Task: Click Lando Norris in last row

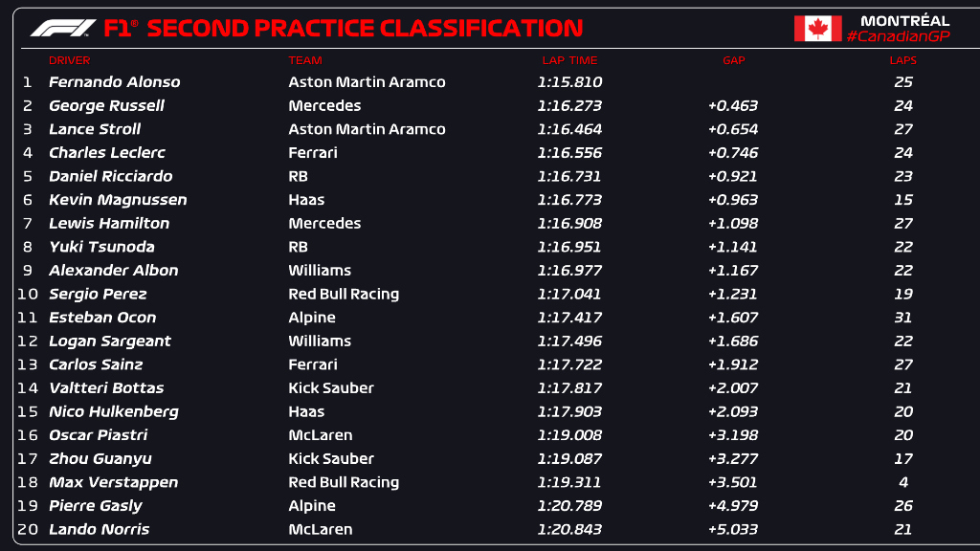Action: click(99, 529)
